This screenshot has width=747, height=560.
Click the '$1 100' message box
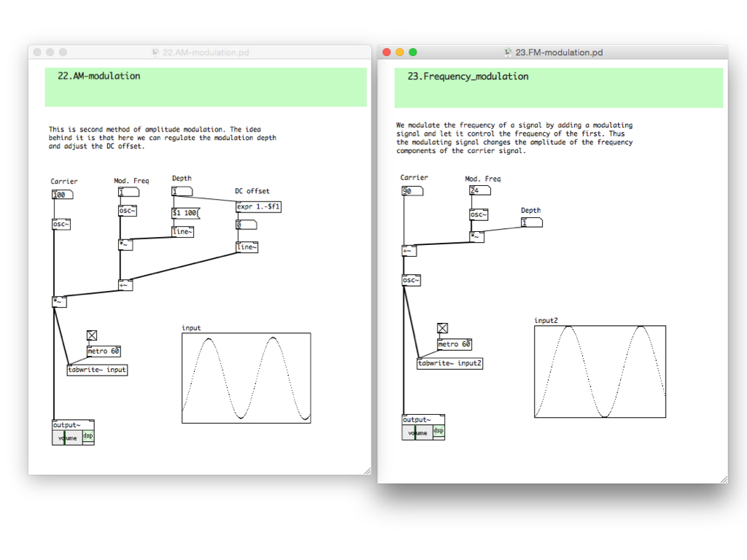pos(185,213)
